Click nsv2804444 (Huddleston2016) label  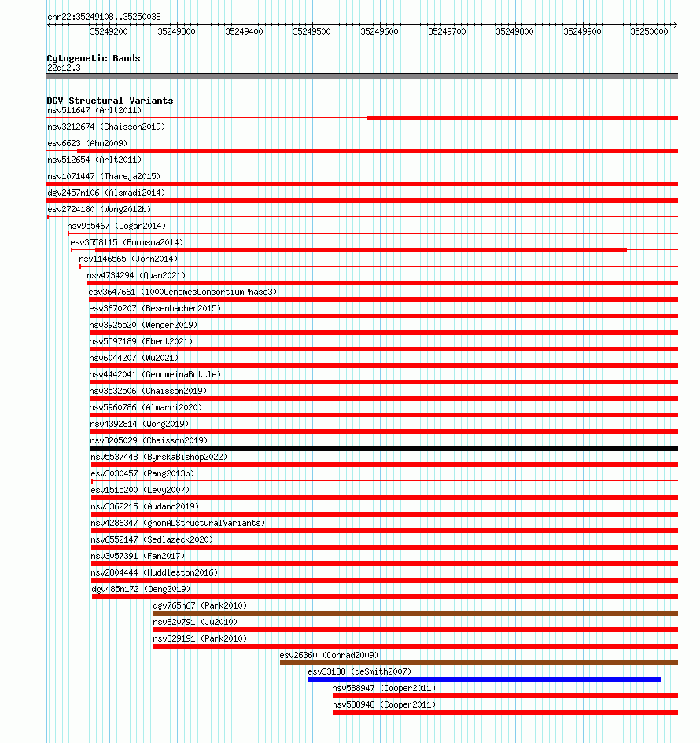pos(154,573)
